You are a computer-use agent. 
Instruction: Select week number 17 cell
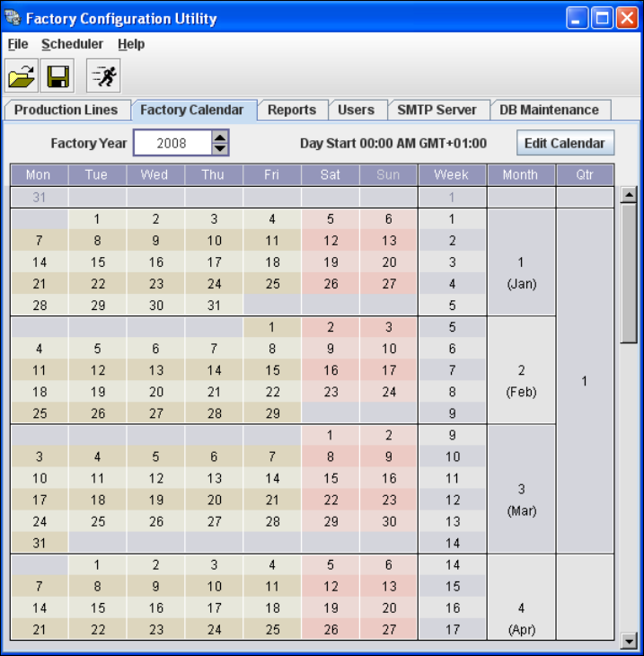[452, 630]
